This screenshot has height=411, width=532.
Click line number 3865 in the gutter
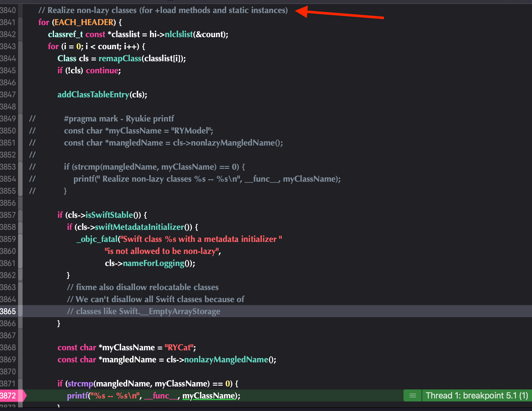pos(8,311)
